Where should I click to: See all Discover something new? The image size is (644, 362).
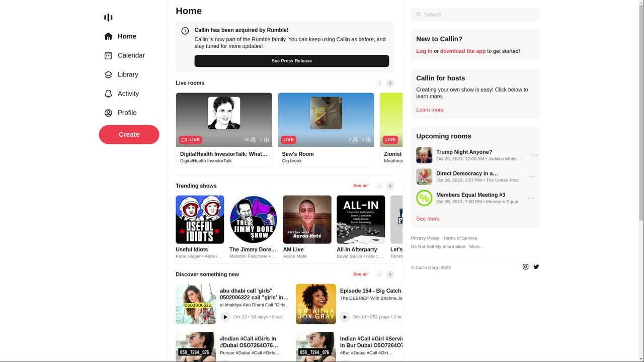[360, 275]
